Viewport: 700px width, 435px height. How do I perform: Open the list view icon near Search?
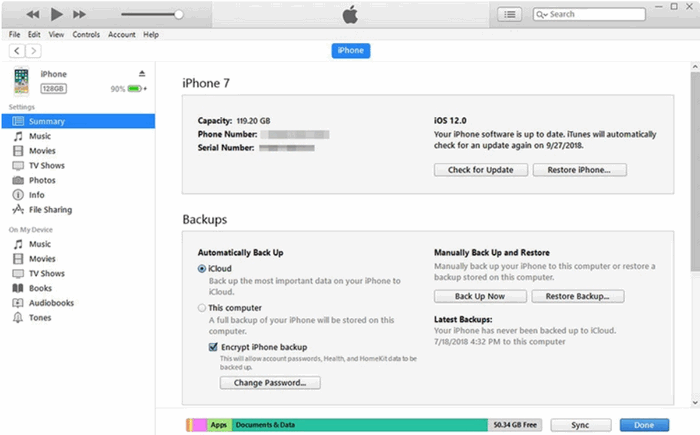509,14
